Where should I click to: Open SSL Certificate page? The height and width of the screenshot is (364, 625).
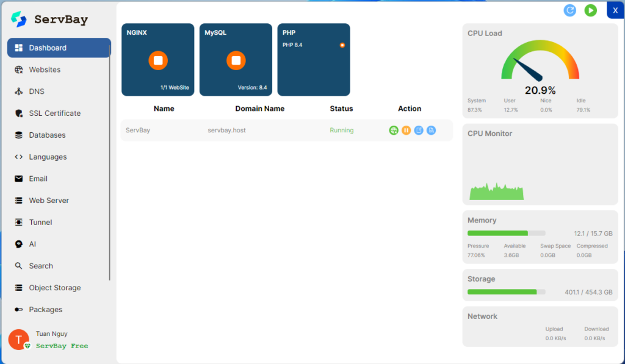pos(54,113)
